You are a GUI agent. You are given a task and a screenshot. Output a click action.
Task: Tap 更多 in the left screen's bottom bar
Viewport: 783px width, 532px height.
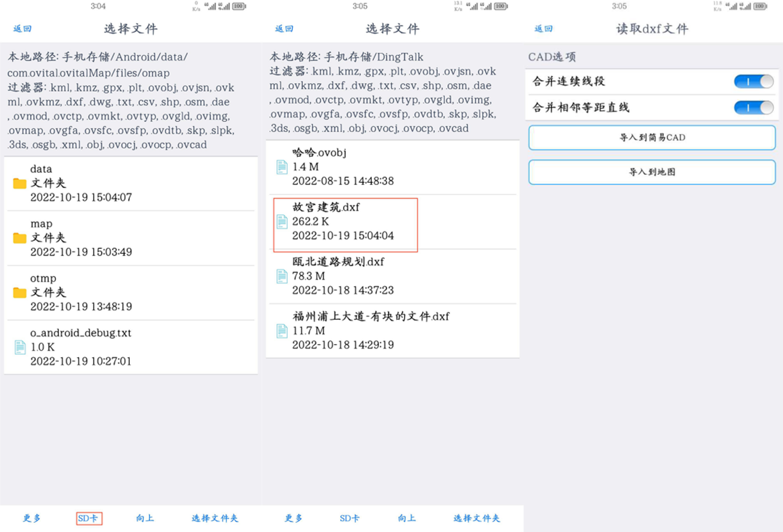pyautogui.click(x=32, y=518)
